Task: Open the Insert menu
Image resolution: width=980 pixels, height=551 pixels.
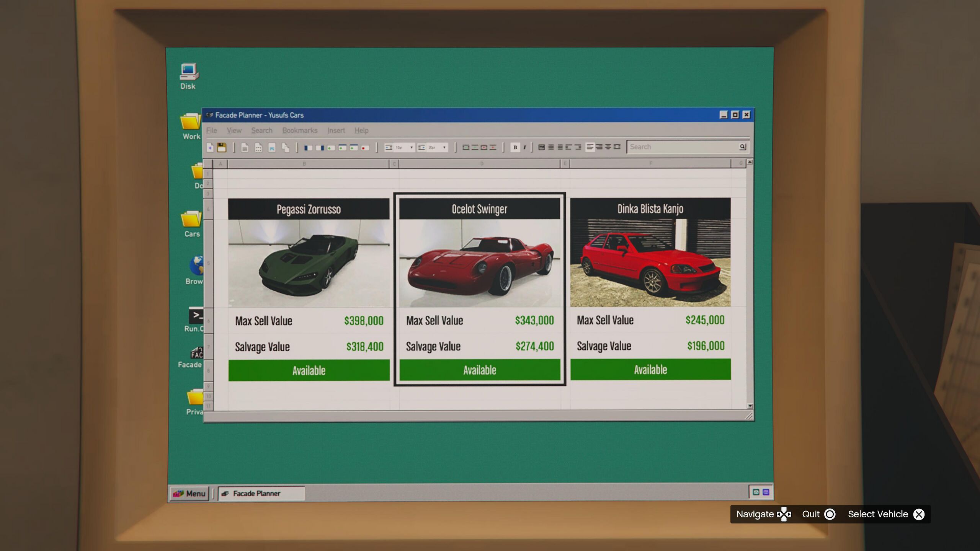Action: (x=336, y=130)
